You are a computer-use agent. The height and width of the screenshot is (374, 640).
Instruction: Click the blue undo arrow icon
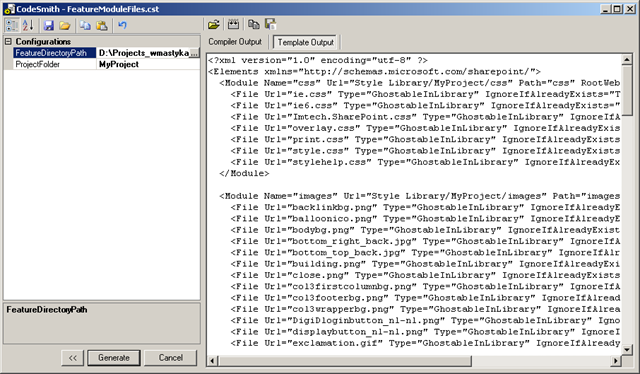point(122,26)
